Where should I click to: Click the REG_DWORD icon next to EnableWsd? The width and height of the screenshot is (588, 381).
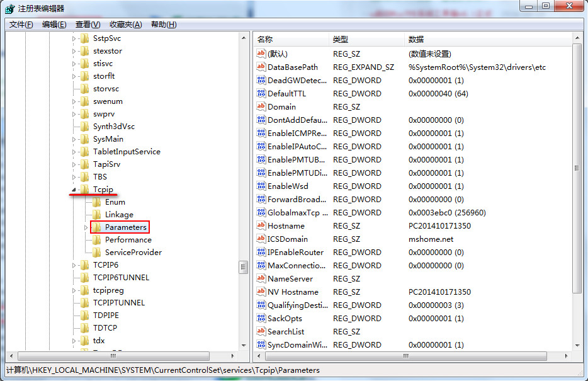coord(261,186)
